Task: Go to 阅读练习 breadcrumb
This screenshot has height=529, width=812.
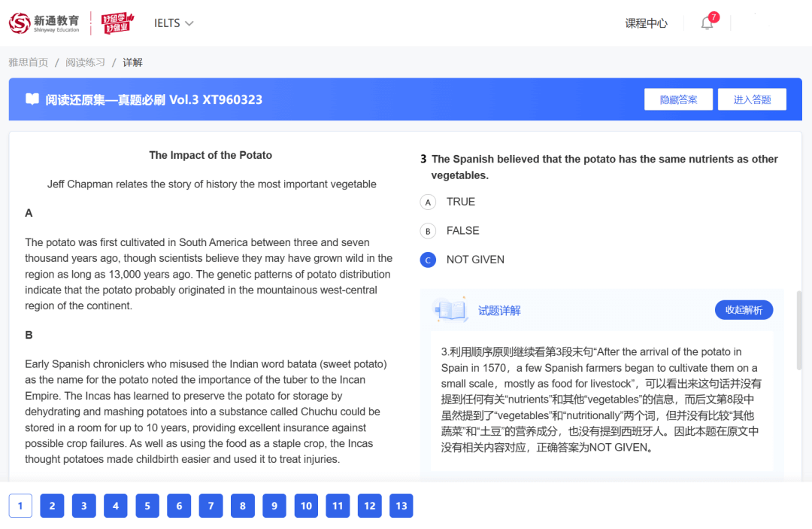Action: 85,62
